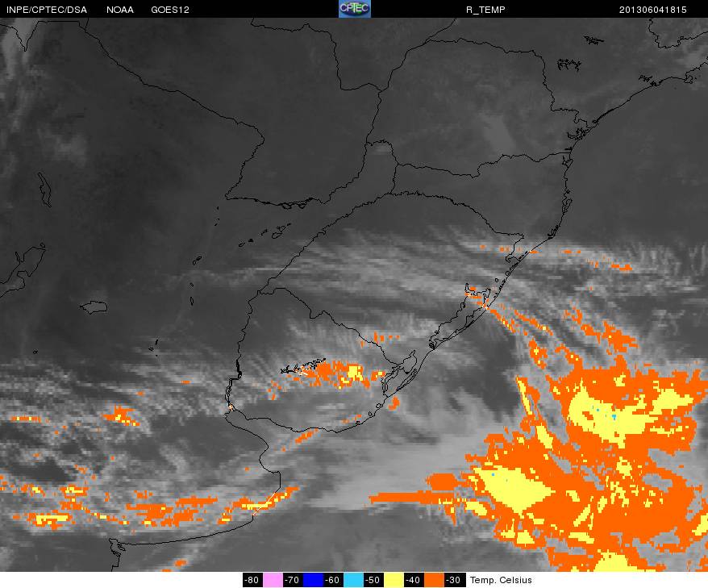
Task: Click the -60 legend value
Action: pos(333,580)
